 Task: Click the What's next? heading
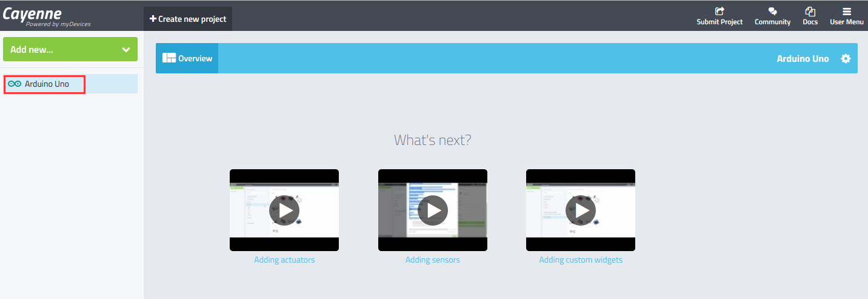pos(433,140)
